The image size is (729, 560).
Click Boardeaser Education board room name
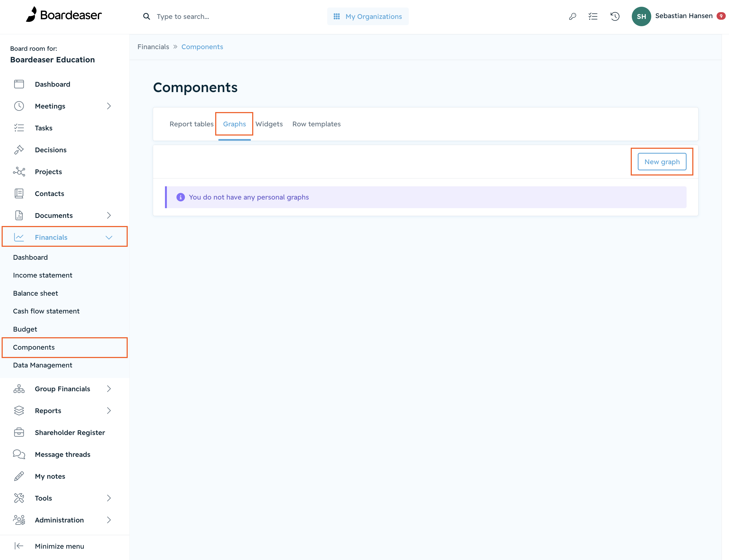52,60
